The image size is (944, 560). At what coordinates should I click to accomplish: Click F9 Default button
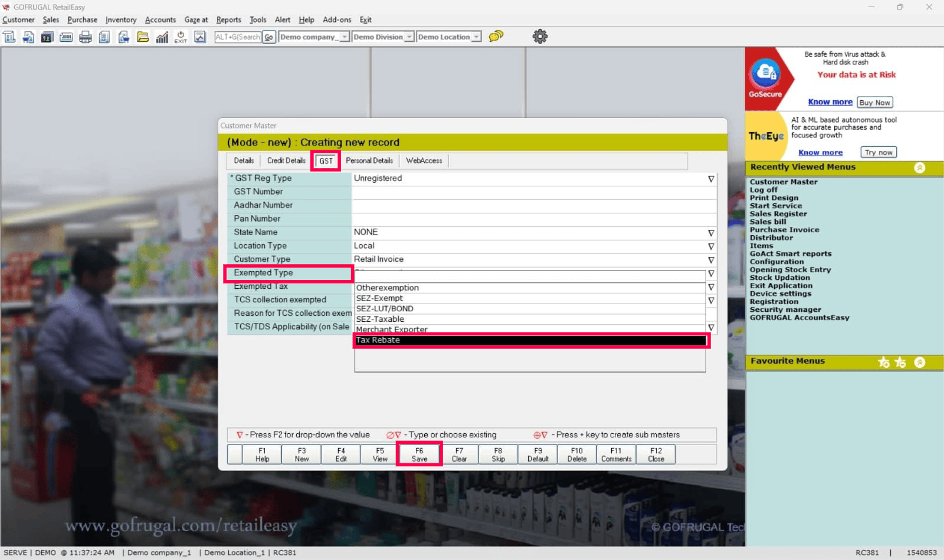click(x=538, y=454)
